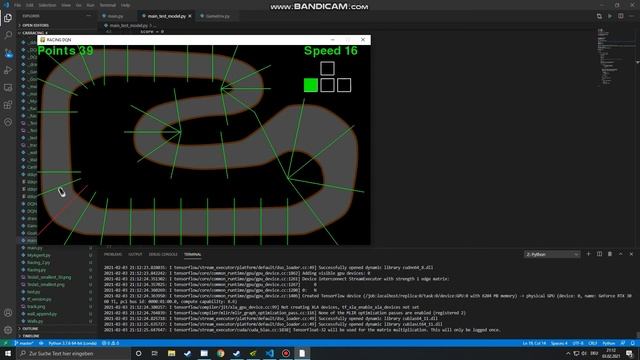The image size is (640, 360).
Task: Open the Terminal menu
Action: (x=108, y=5)
